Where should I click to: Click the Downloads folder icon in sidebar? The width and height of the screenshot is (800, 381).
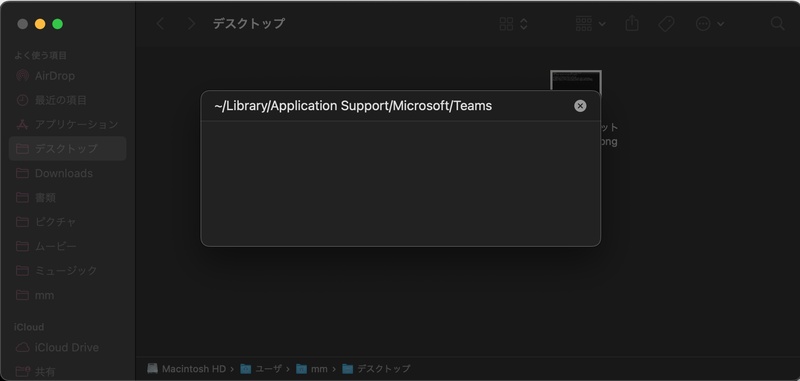pos(22,173)
